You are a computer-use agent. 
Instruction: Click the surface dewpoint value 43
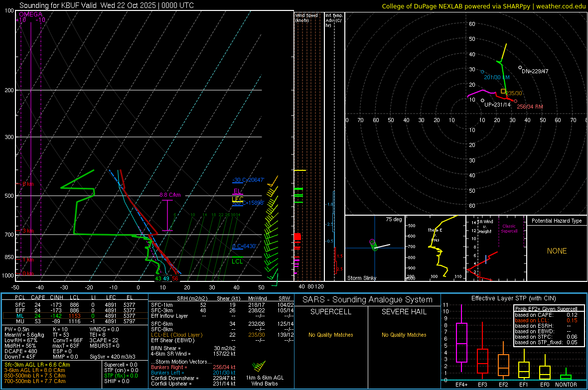158,278
